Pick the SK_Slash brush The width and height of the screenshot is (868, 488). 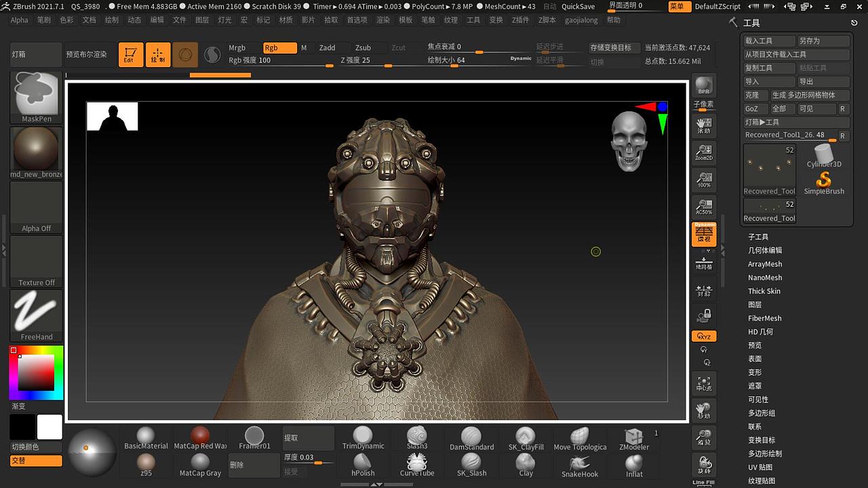(471, 466)
